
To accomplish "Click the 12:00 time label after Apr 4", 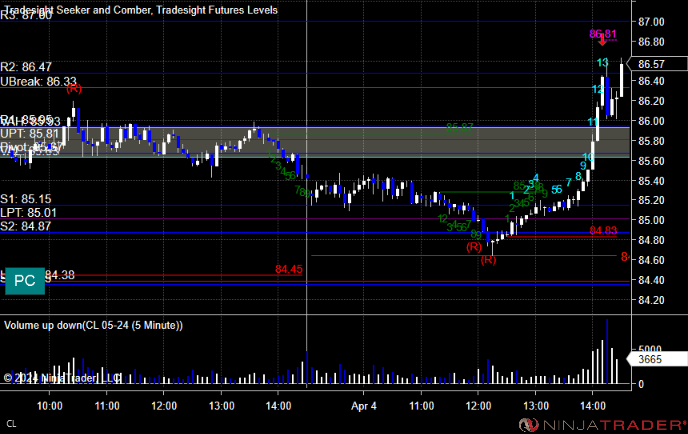I will 478,406.
